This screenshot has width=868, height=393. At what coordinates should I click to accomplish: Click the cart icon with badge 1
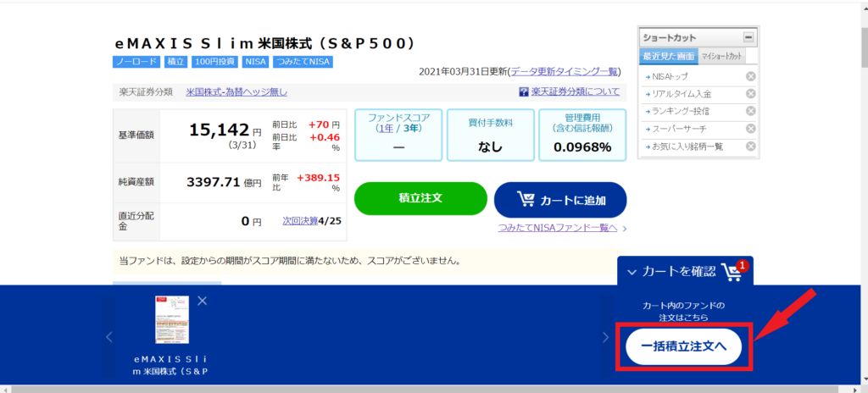click(735, 271)
